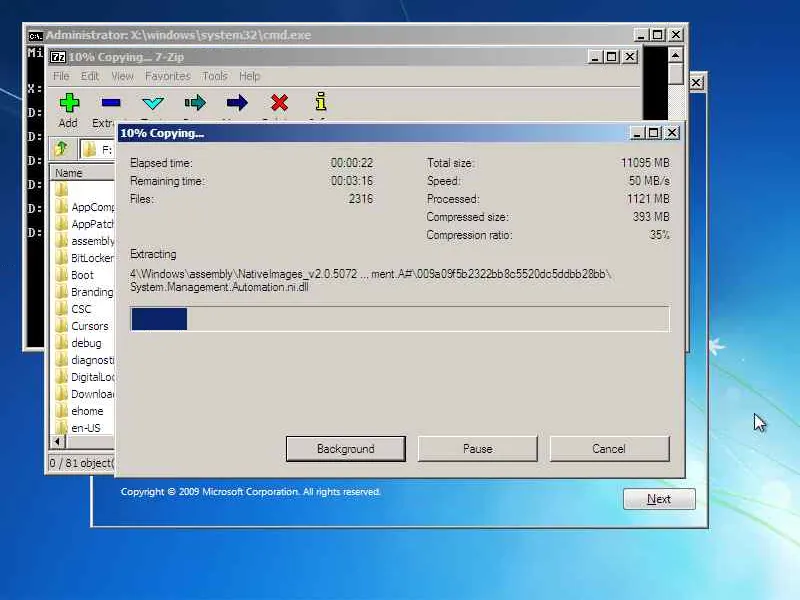Screen dimensions: 800x600
Task: Click the 0 / 81 object status text
Action: [81, 463]
